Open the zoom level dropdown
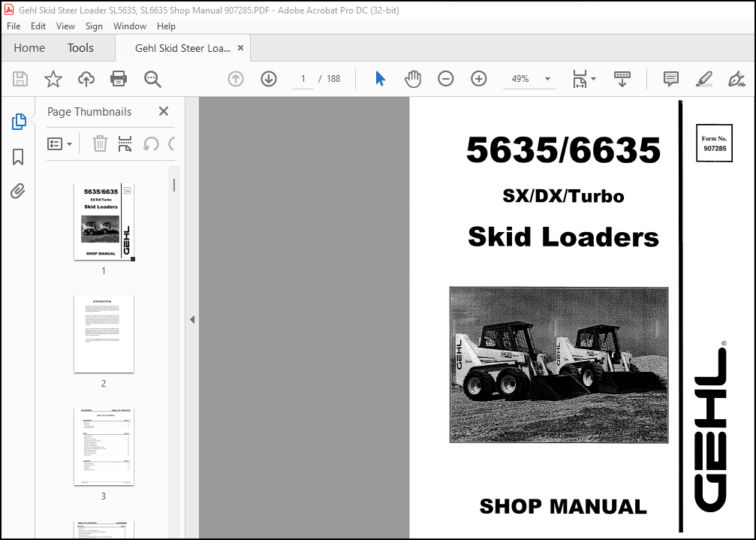This screenshot has width=756, height=540. point(548,79)
